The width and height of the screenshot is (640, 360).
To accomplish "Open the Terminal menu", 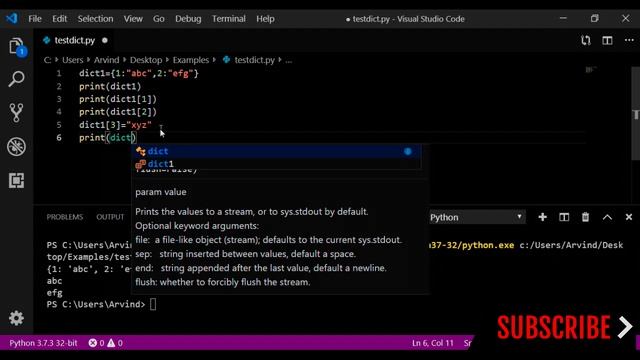I will click(229, 19).
